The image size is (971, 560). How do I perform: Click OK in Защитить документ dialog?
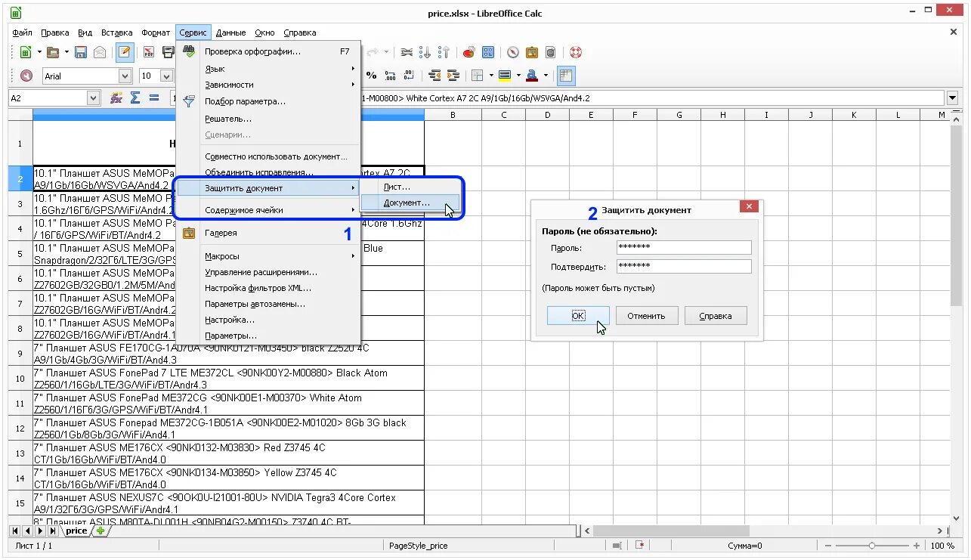pyautogui.click(x=578, y=316)
